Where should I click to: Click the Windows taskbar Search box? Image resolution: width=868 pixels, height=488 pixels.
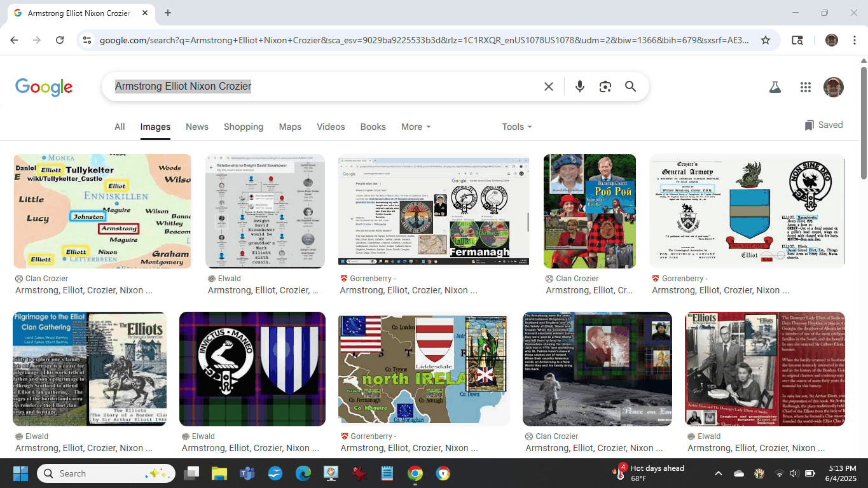106,473
